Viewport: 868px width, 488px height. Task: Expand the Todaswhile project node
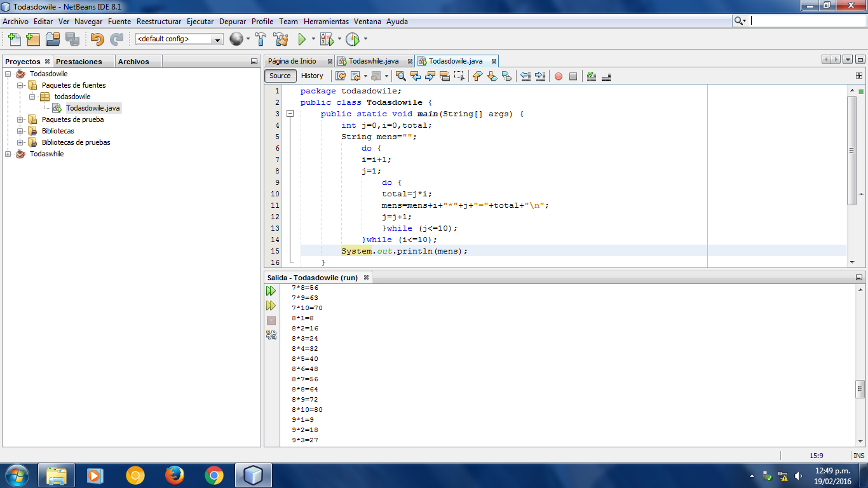pos(8,154)
